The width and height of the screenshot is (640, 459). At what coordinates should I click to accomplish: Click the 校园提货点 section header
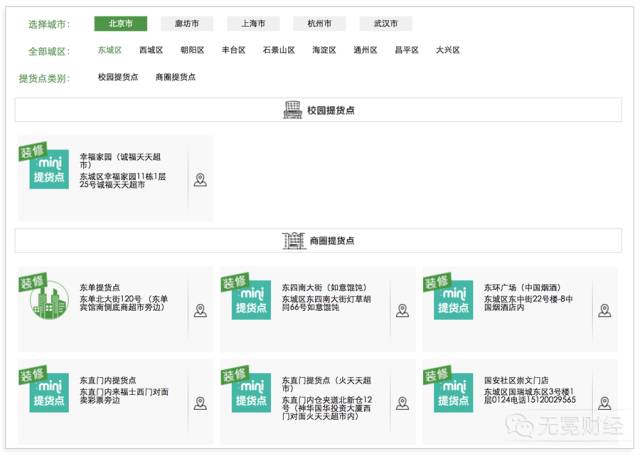[x=319, y=110]
